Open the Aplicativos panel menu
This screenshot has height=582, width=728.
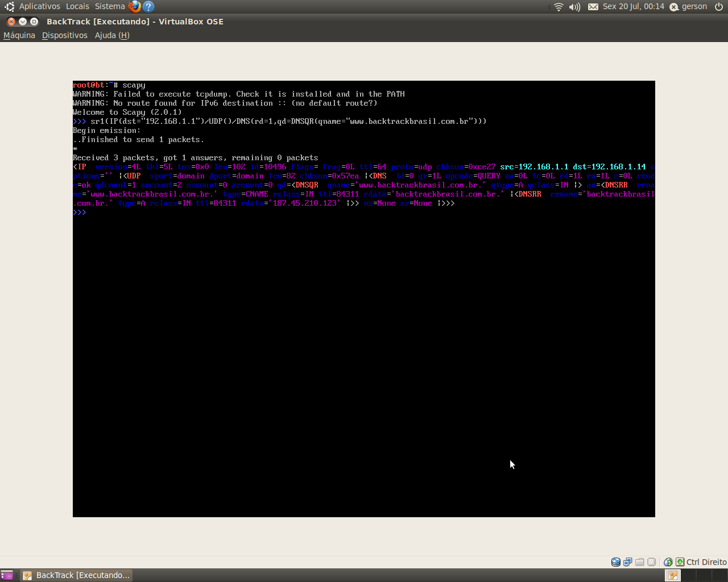pos(40,6)
